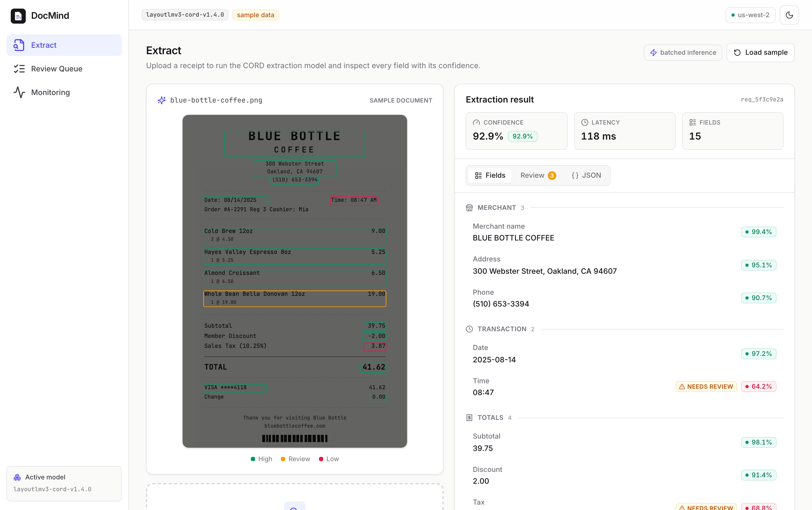
Task: Click the Merchant name value BLUE BOTTLE COFFEE
Action: [x=513, y=238]
